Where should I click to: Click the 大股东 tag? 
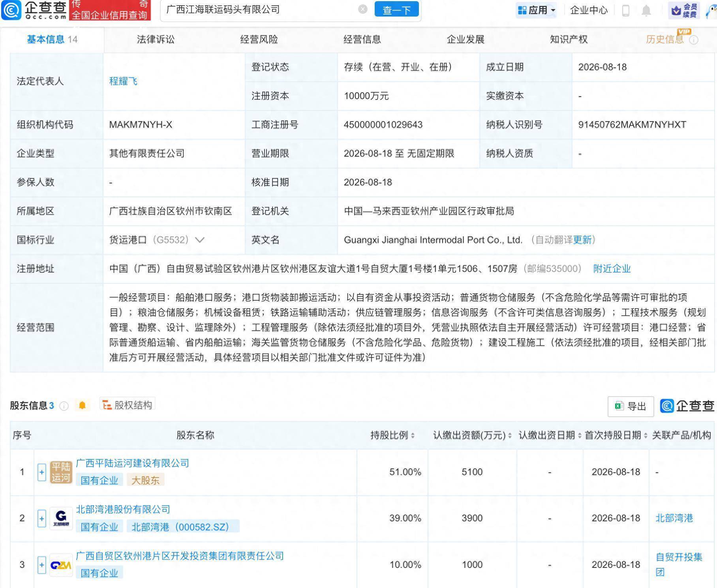click(x=145, y=480)
